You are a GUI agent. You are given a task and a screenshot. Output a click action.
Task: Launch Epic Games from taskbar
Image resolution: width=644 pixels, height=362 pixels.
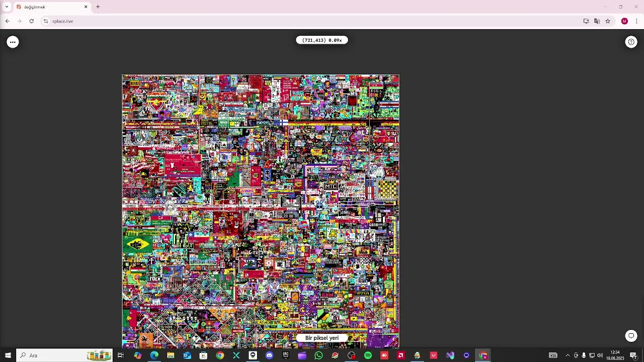click(286, 355)
